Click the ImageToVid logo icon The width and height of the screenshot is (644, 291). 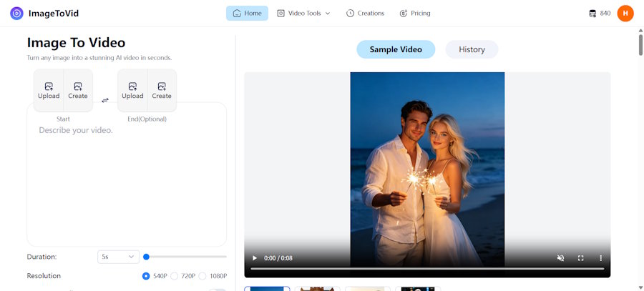(16, 14)
